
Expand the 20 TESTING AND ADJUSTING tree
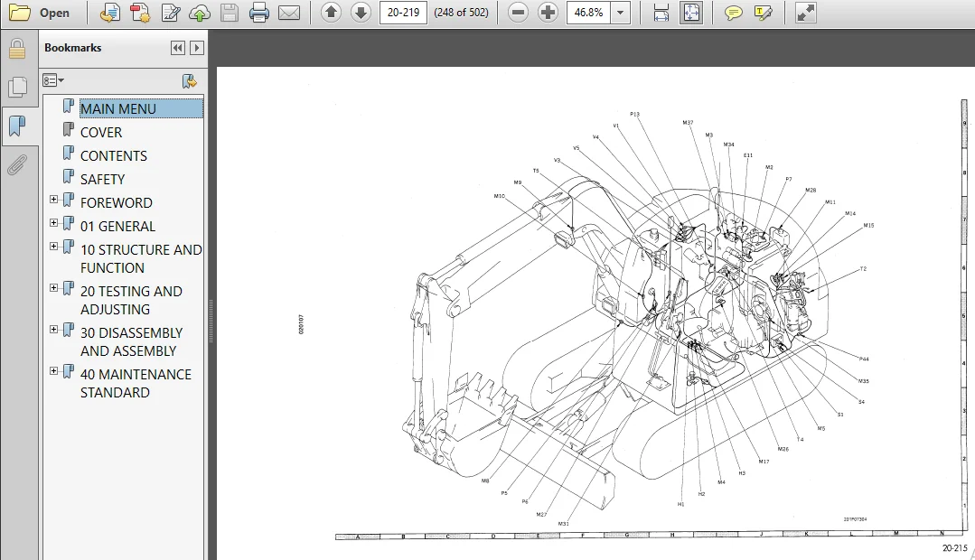tap(54, 288)
